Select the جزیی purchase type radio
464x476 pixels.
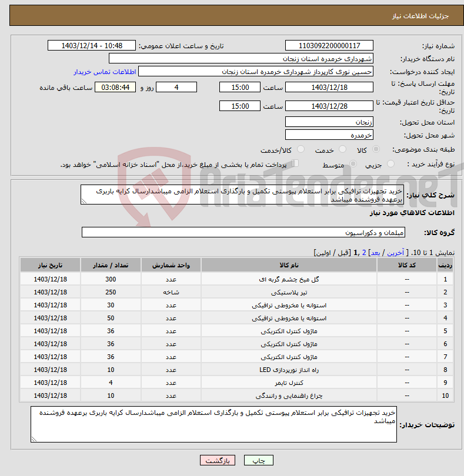pos(390,163)
